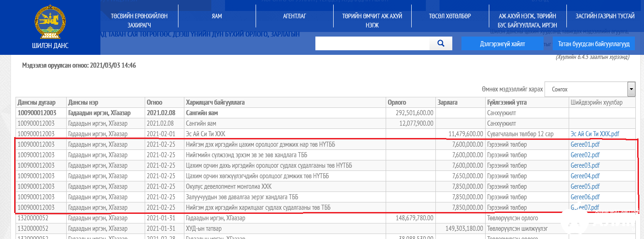
Task: Open the Geree06.pdf attachment
Action: pos(585,197)
